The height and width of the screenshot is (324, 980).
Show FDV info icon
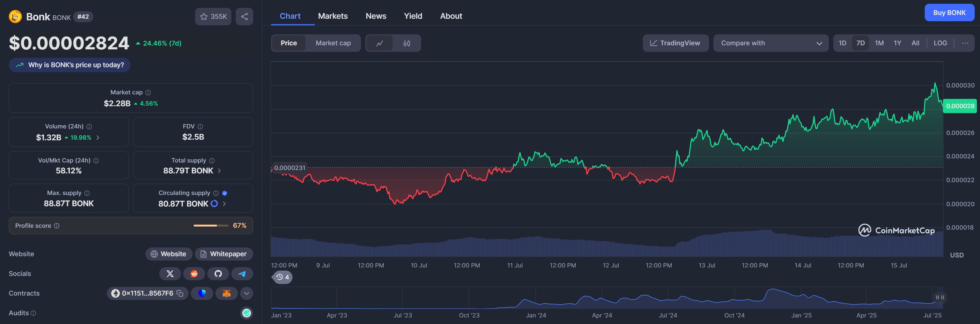point(200,127)
